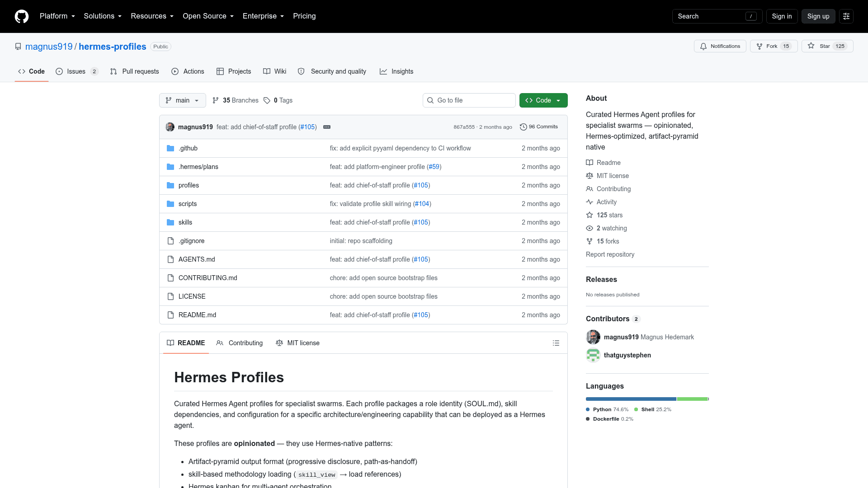Open thatguystephen contributor profile
The image size is (868, 488).
pos(627,355)
